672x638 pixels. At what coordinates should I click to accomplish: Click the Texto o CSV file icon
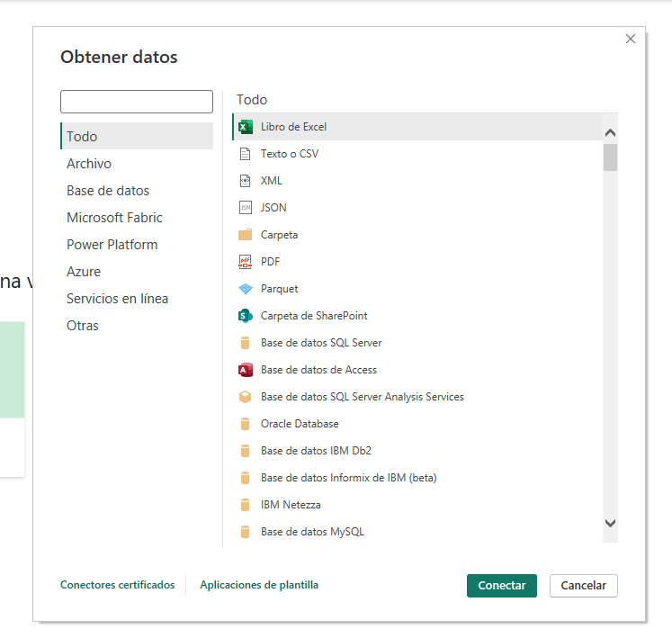pos(245,154)
